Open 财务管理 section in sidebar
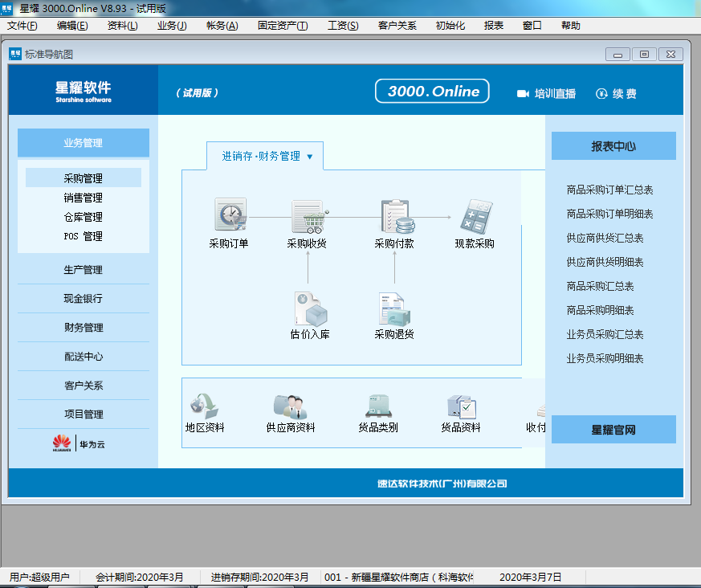This screenshot has width=701, height=588. 84,327
